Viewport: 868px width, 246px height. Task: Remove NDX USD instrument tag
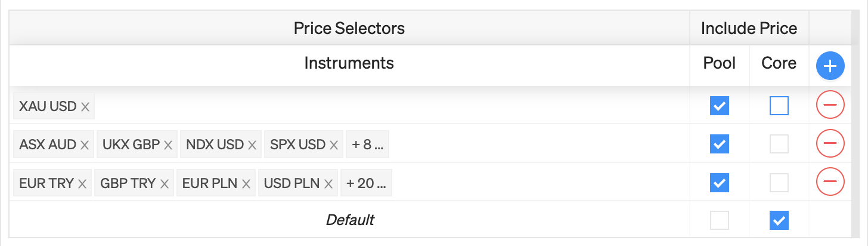pyautogui.click(x=252, y=144)
